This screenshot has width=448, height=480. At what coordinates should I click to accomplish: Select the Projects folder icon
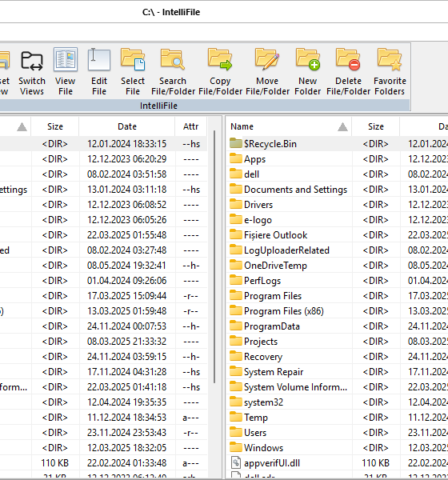[x=236, y=341]
